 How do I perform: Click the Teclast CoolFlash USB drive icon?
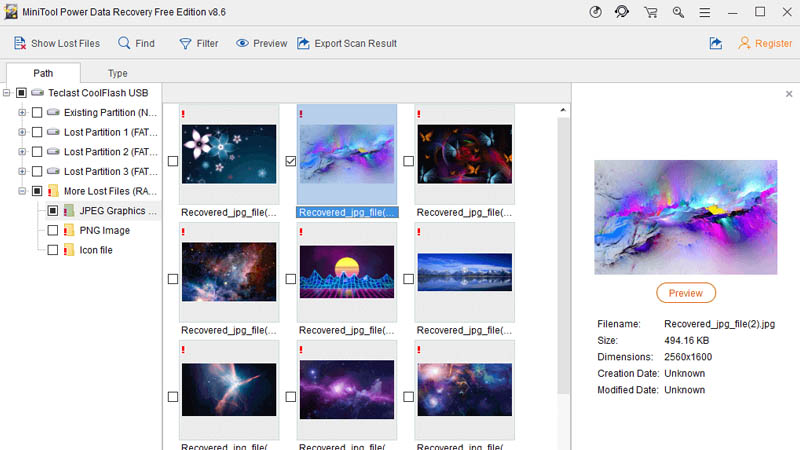pos(37,93)
